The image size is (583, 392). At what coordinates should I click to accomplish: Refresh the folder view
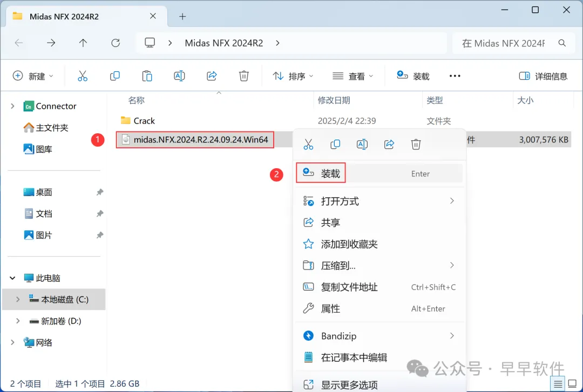pos(116,43)
